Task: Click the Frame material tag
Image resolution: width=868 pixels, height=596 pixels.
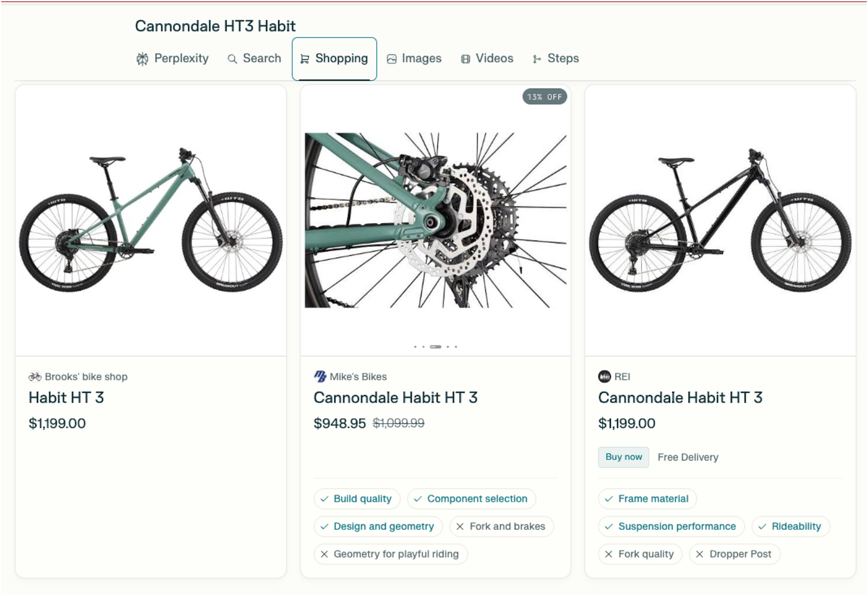Action: click(647, 499)
